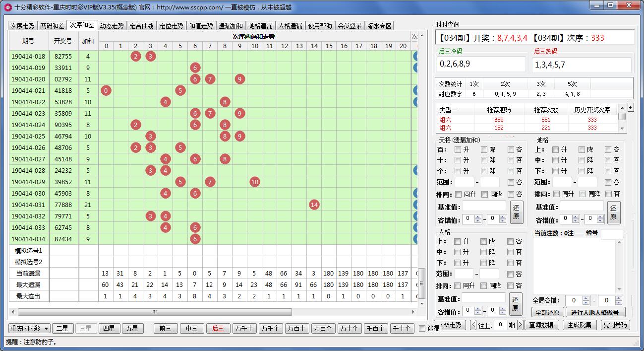Click the chart's horizontal scrollbar thumb
The width and height of the screenshot is (644, 351).
point(155,312)
